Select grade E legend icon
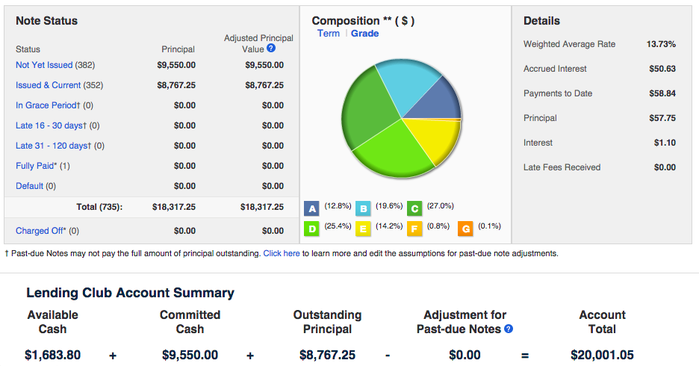699x366 pixels. [x=363, y=229]
